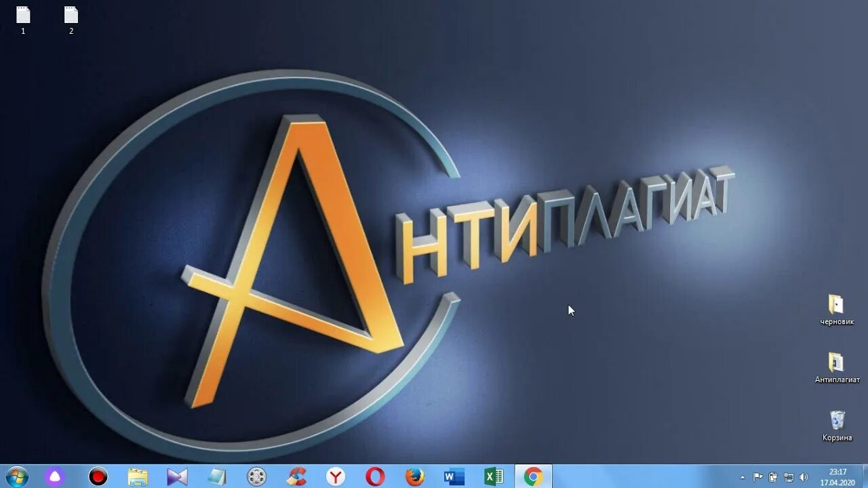The width and height of the screenshot is (868, 488).
Task: Launch Microsoft Word from the taskbar
Action: point(454,476)
